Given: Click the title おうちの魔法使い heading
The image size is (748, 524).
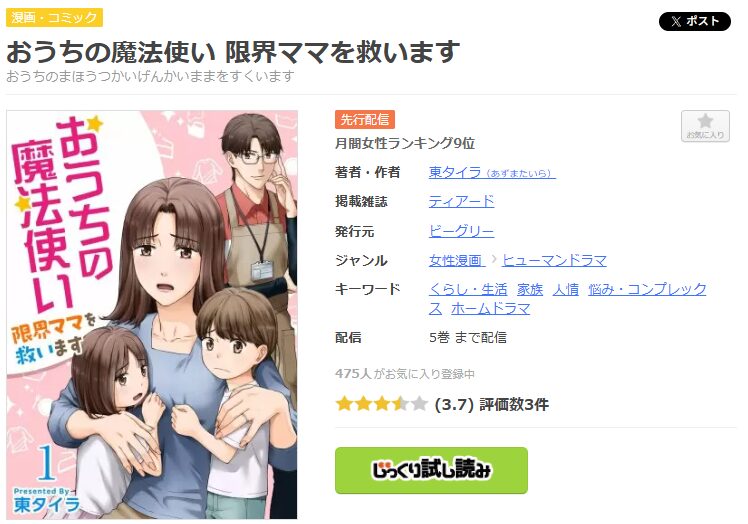Looking at the screenshot, I should (233, 52).
